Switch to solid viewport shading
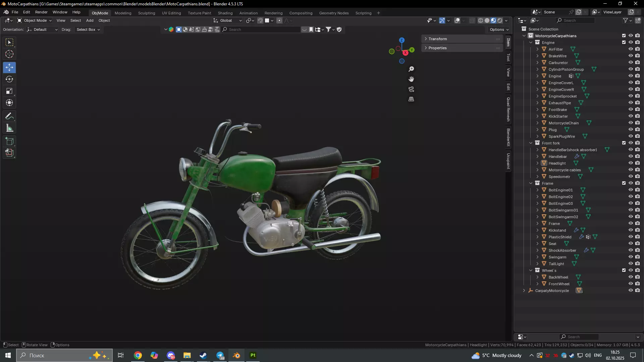This screenshot has height=362, width=644. [487, 20]
